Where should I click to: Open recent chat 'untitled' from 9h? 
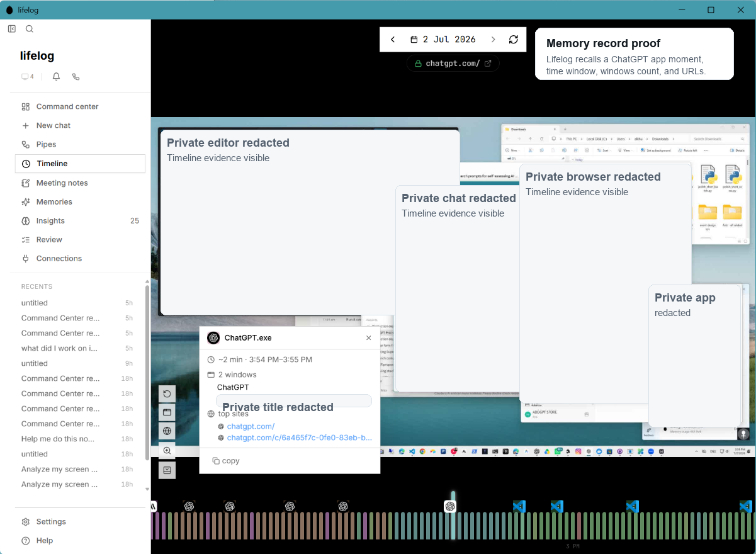point(77,363)
